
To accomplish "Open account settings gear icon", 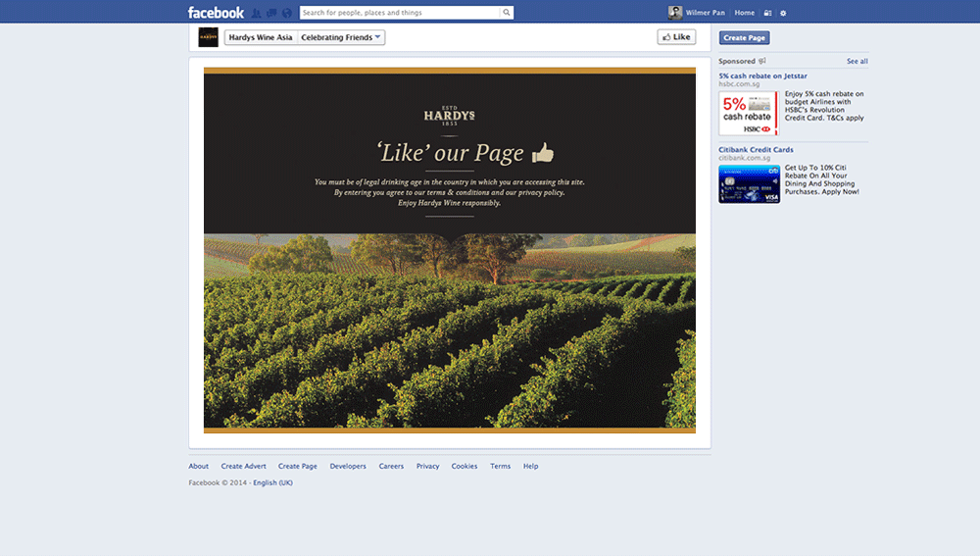I will [783, 13].
